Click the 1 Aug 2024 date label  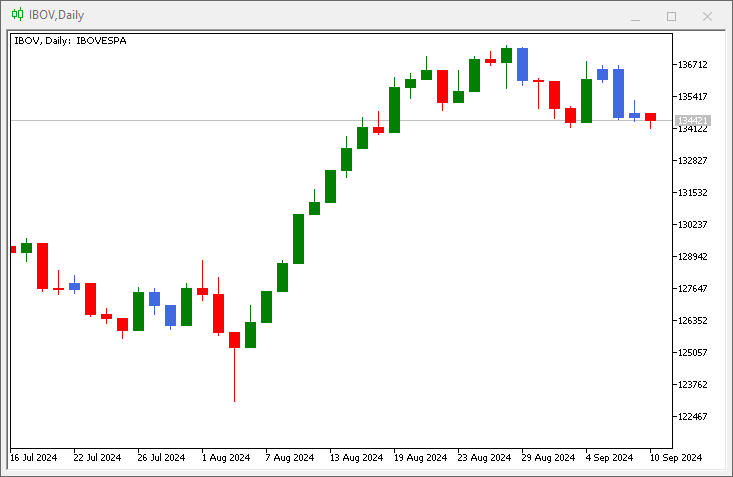(x=226, y=457)
